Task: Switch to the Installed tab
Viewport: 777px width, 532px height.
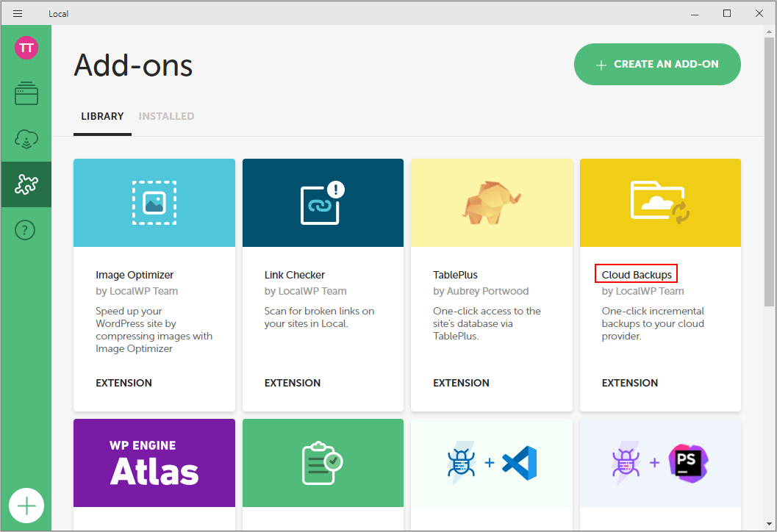Action: tap(166, 116)
